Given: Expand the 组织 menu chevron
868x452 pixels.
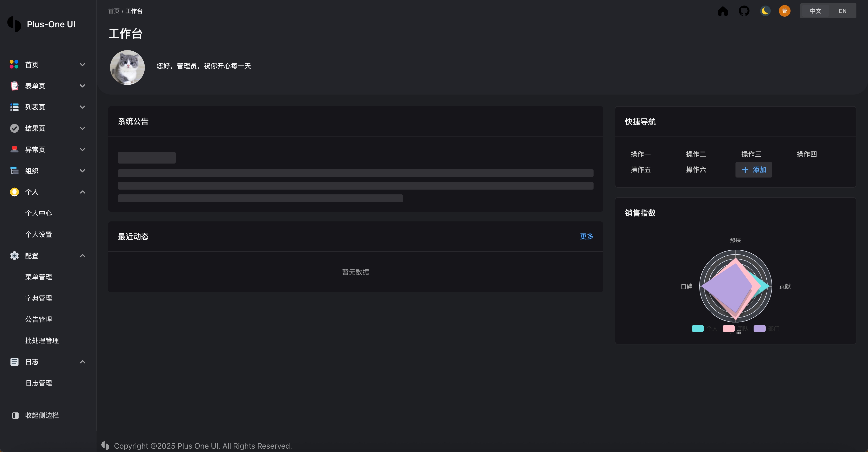Looking at the screenshot, I should point(82,171).
